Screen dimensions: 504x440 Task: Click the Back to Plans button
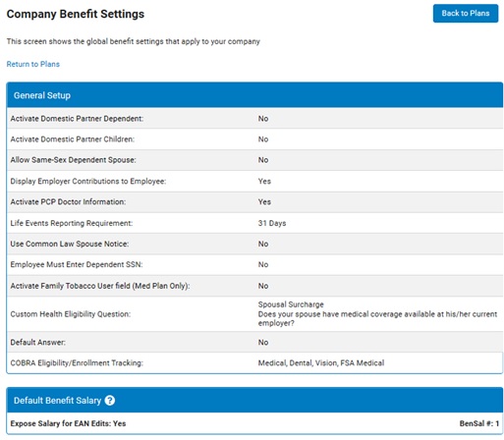(x=466, y=14)
